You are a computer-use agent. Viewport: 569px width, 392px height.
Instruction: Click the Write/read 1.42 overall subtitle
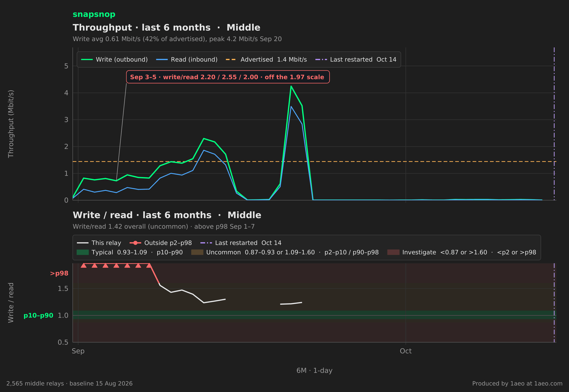(164, 227)
